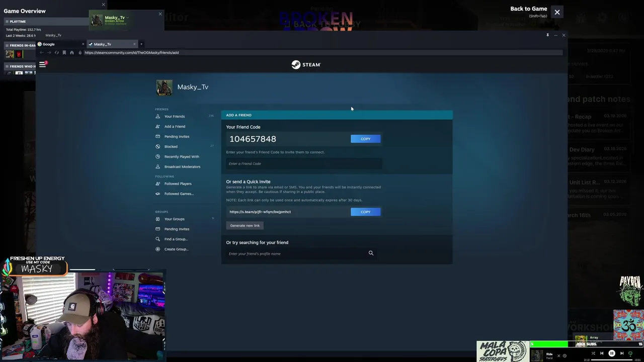This screenshot has width=644, height=362.
Task: Click the bookmark icon in browser toolbar
Action: point(64,52)
